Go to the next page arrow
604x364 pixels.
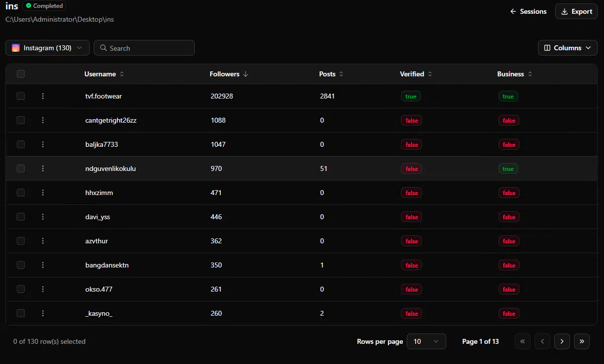point(562,341)
